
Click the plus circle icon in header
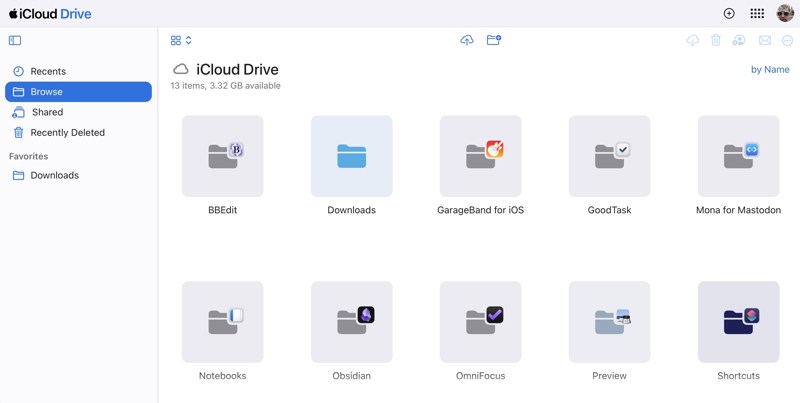729,14
